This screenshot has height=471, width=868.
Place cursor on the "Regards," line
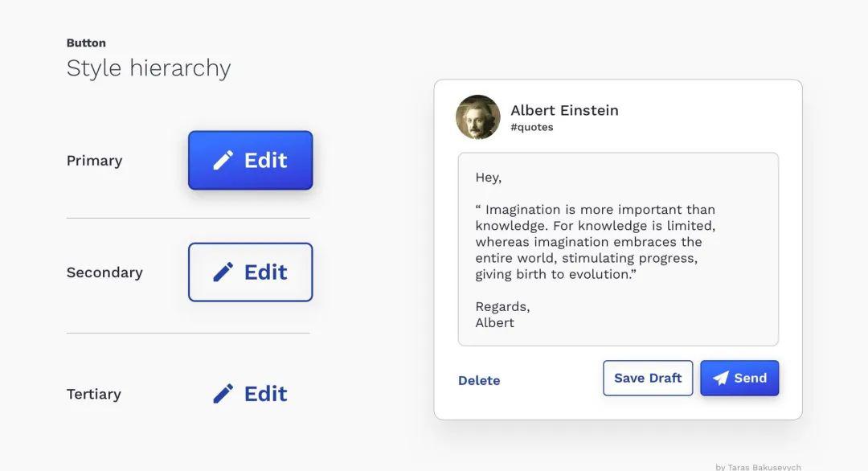[502, 306]
